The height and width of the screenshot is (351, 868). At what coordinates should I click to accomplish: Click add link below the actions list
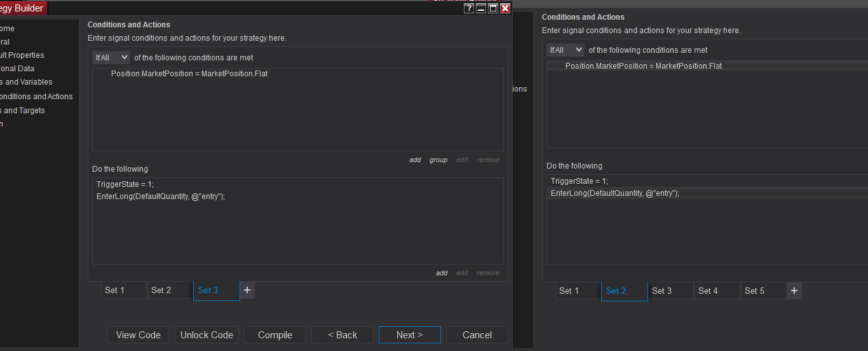tap(442, 273)
